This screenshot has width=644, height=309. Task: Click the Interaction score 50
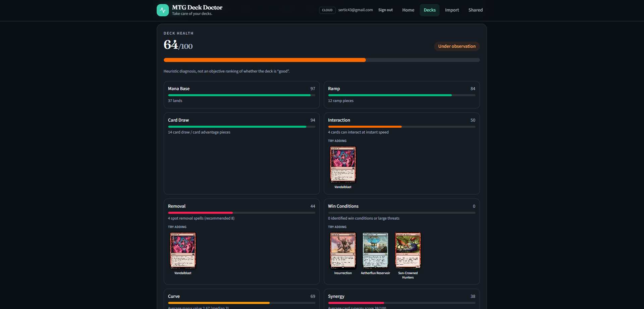473,120
